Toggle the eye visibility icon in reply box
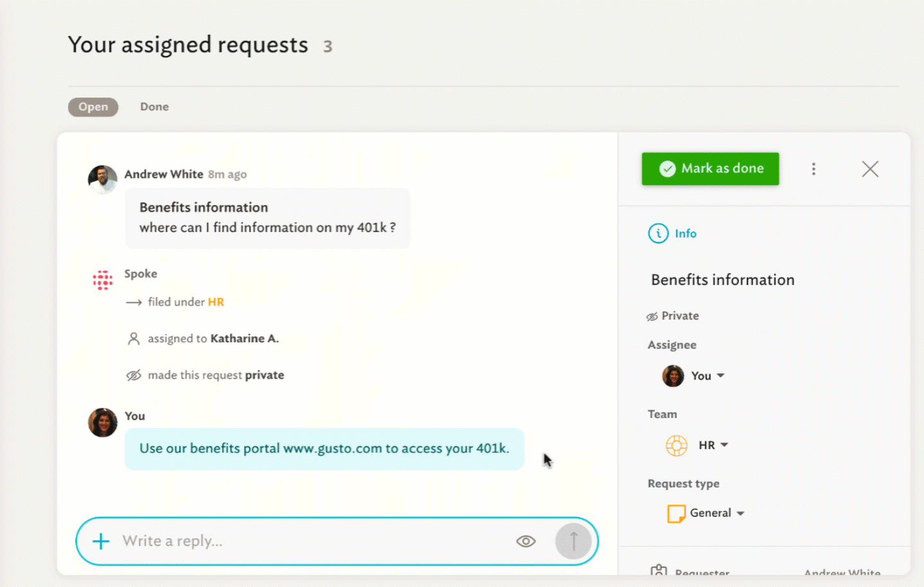This screenshot has height=587, width=924. pyautogui.click(x=526, y=541)
